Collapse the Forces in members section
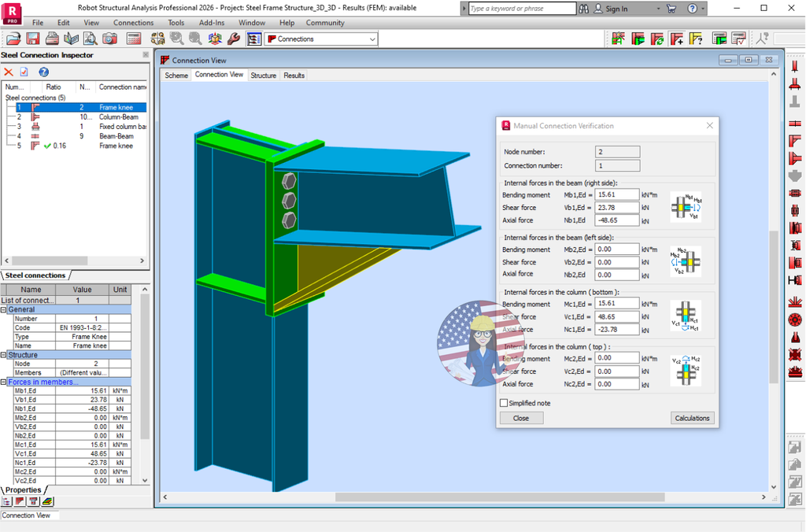The image size is (806, 532). click(x=3, y=382)
